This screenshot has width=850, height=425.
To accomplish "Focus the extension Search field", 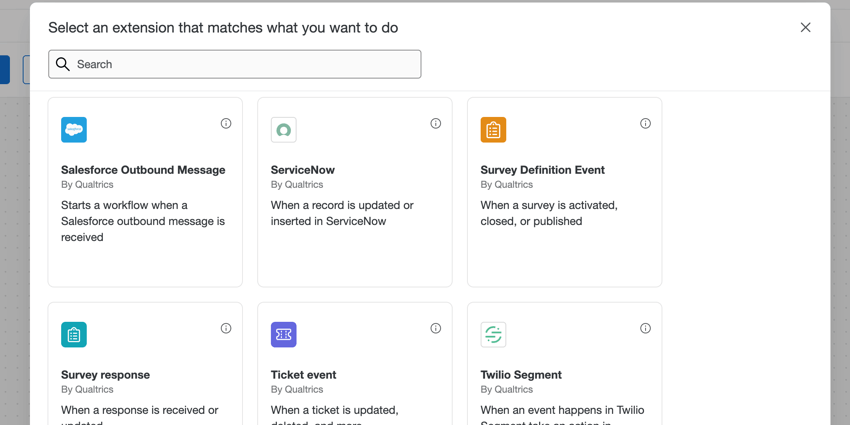I will (x=245, y=64).
